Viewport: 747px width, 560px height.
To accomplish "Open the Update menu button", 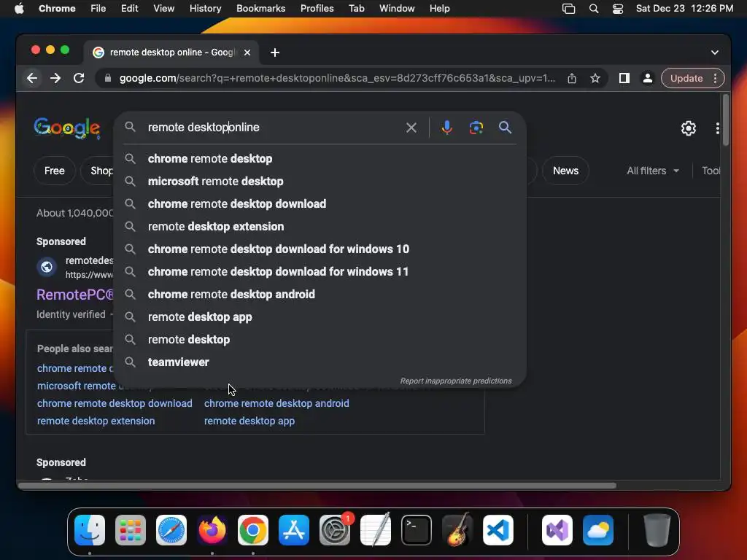I will 693,78.
